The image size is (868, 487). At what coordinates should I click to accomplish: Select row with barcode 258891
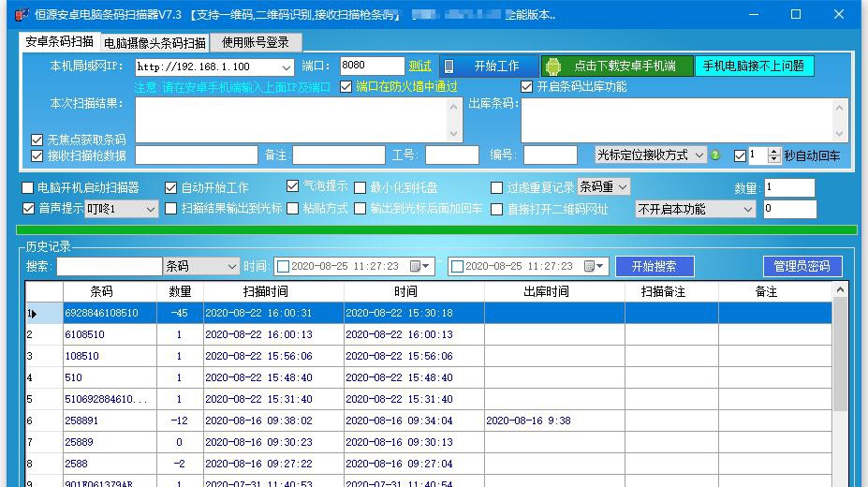point(429,421)
